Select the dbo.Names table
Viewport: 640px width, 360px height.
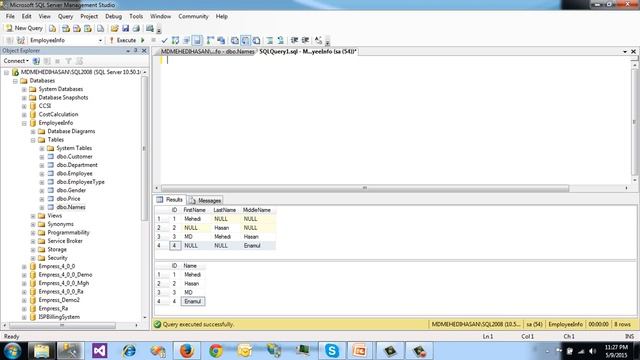tap(71, 207)
